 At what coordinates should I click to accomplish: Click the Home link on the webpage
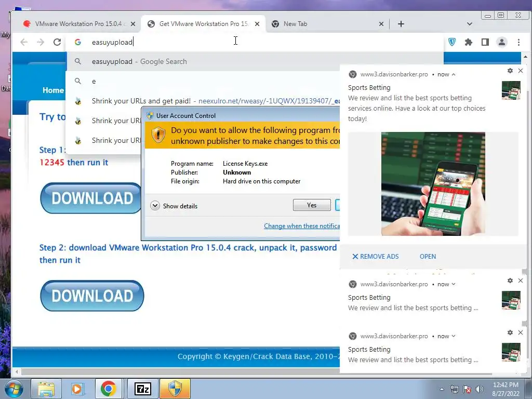coord(54,90)
